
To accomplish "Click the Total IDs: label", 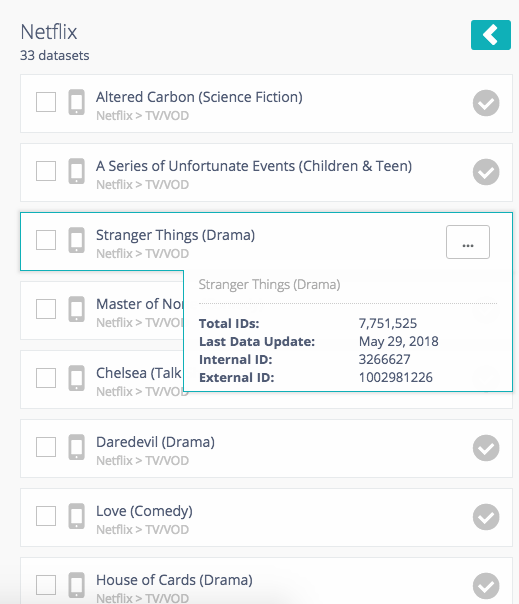I will [229, 323].
